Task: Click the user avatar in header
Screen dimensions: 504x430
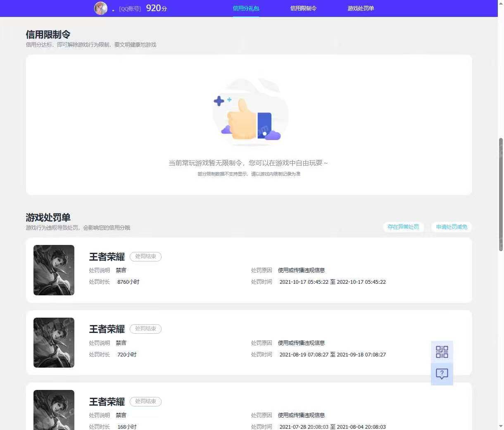Action: click(101, 8)
